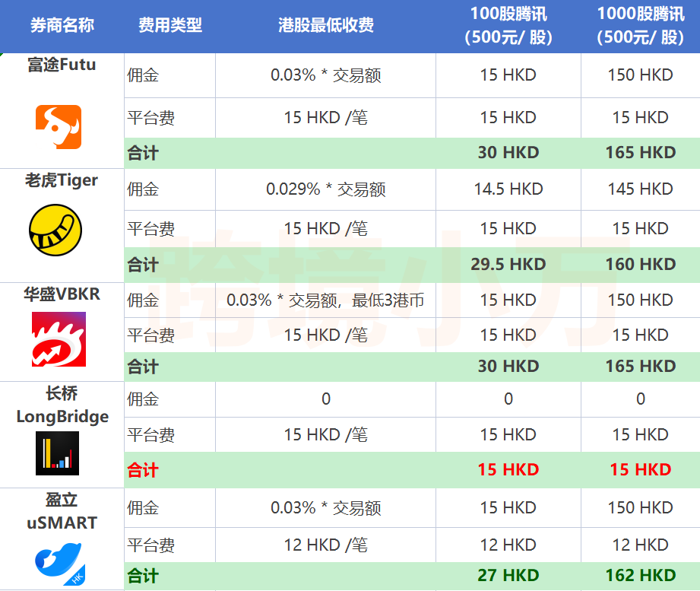This screenshot has height=591, width=700.
Task: Select the yellow Tiger broker logo
Action: 55,230
